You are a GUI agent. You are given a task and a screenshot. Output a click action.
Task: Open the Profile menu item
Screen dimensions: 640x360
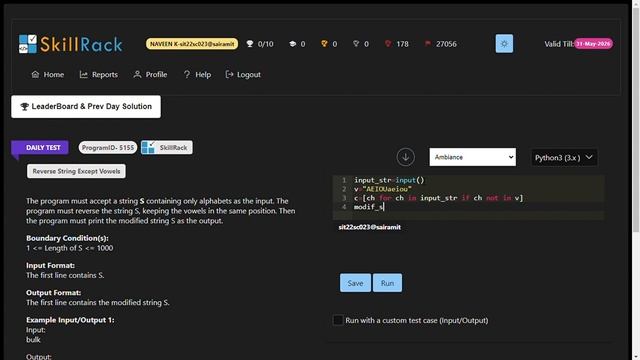150,75
